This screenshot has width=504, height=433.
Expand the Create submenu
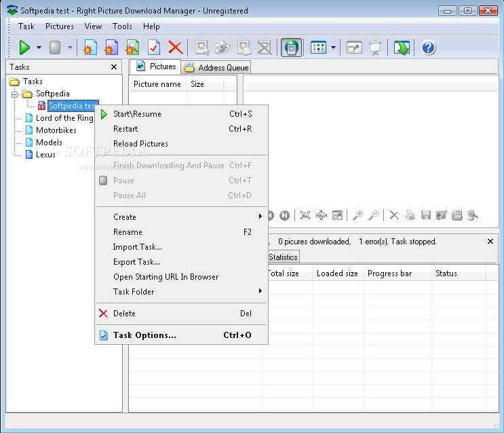click(x=181, y=217)
